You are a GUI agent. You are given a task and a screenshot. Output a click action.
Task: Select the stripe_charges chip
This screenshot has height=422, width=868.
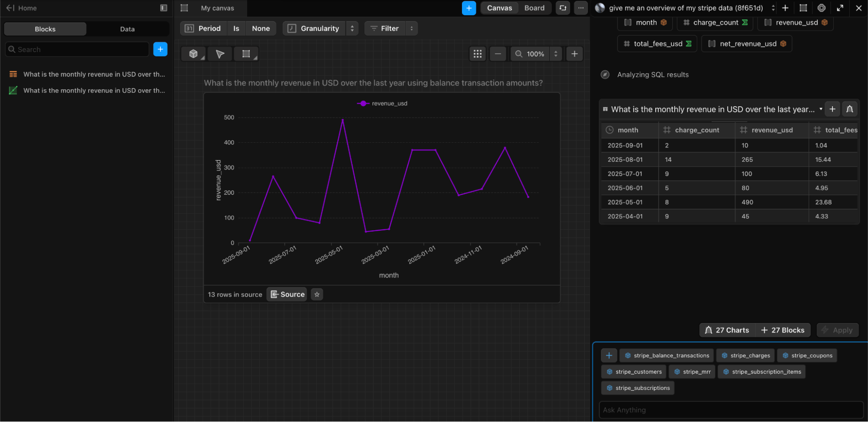pyautogui.click(x=746, y=356)
